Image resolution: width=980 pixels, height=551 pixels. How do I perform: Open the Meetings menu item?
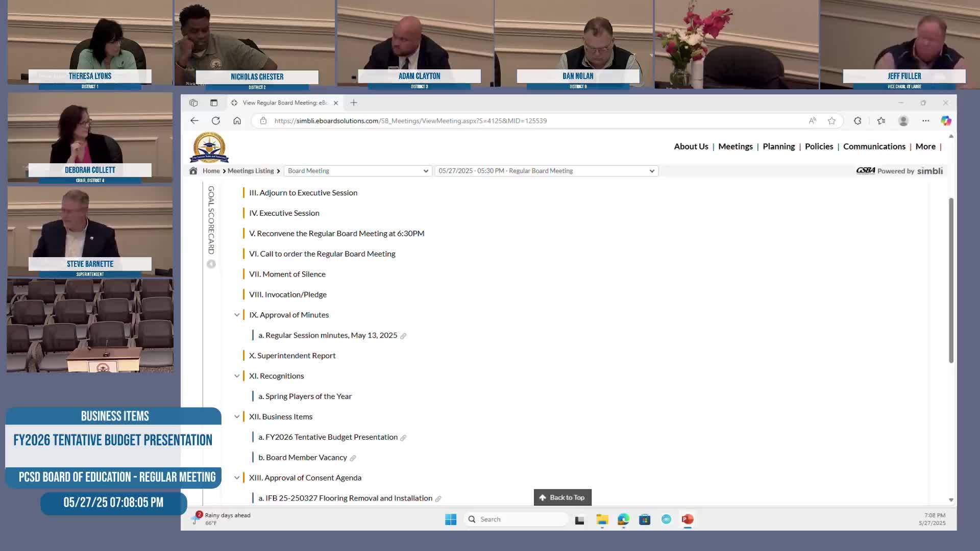coord(735,146)
